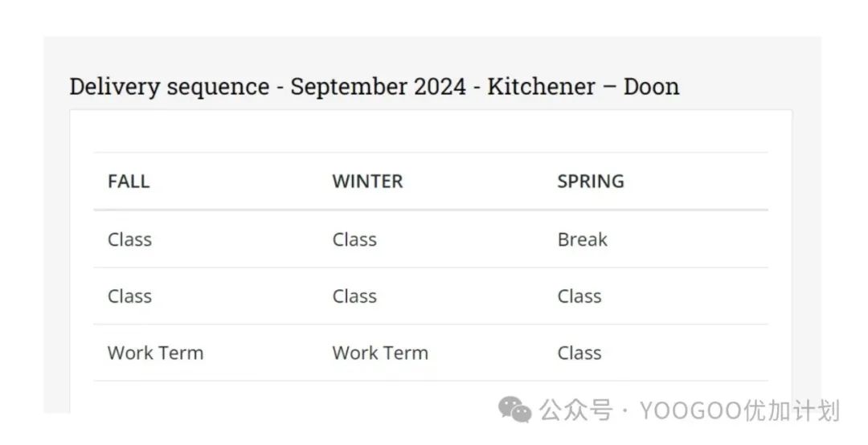The height and width of the screenshot is (445, 868).
Task: Click September in the heading text
Action: coord(348,88)
